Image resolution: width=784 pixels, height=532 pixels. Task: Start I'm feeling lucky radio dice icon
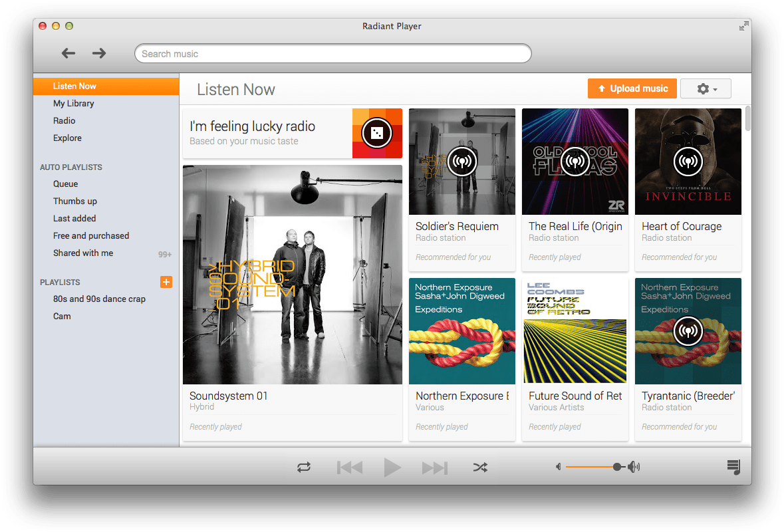[376, 133]
